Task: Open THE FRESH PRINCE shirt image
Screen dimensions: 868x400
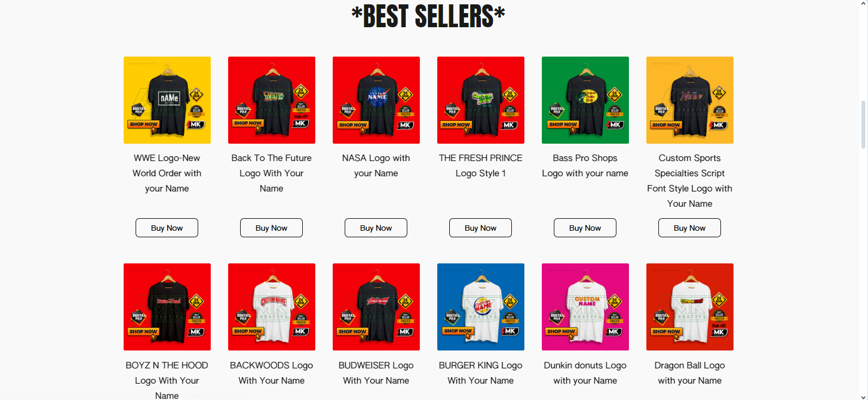Action: pyautogui.click(x=481, y=100)
